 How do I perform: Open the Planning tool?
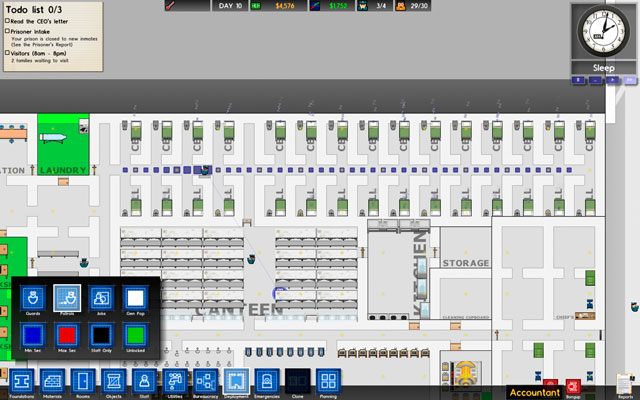point(327,381)
